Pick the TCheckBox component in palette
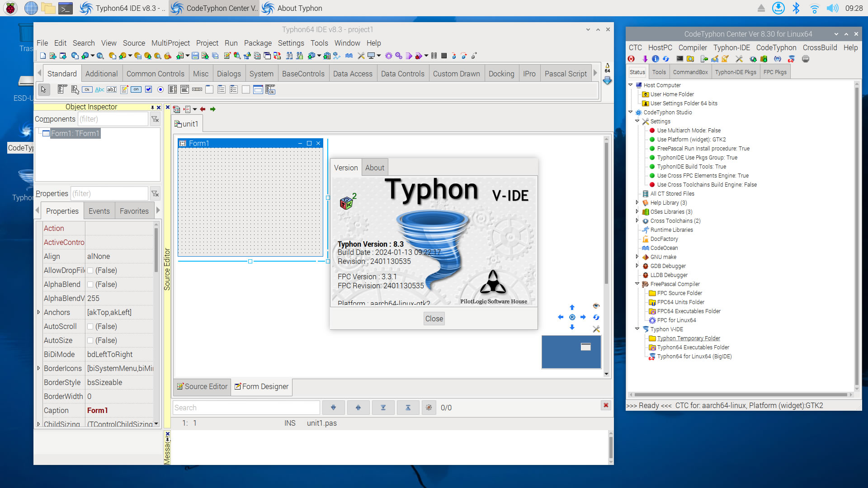Viewport: 868px width, 488px height. pyautogui.click(x=148, y=89)
